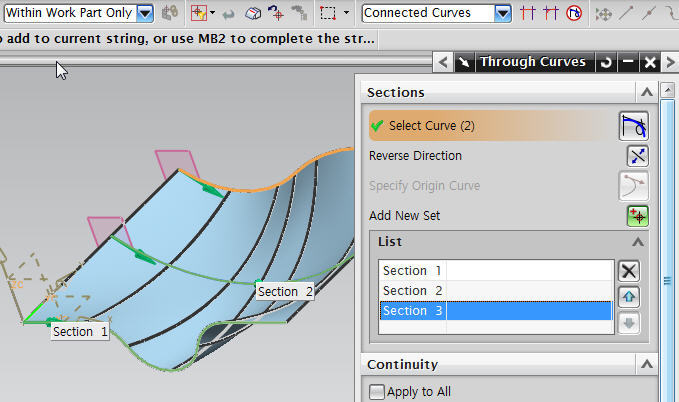Image resolution: width=679 pixels, height=402 pixels.
Task: Collapse the List subsection
Action: click(637, 241)
